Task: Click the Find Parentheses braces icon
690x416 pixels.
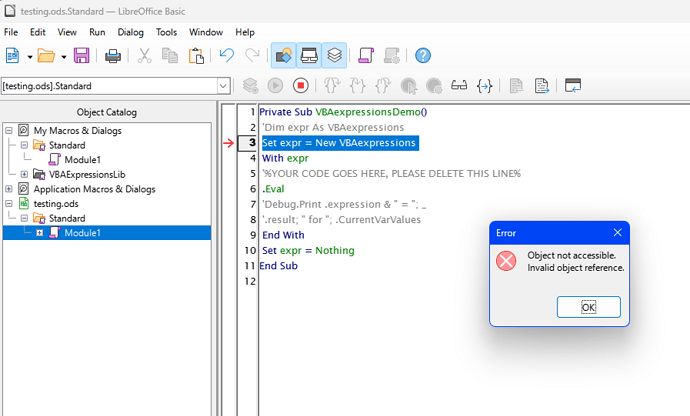Action: pyautogui.click(x=484, y=85)
